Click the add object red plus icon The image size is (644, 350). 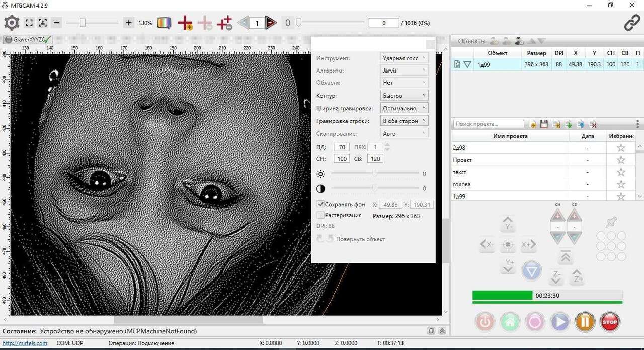point(185,23)
